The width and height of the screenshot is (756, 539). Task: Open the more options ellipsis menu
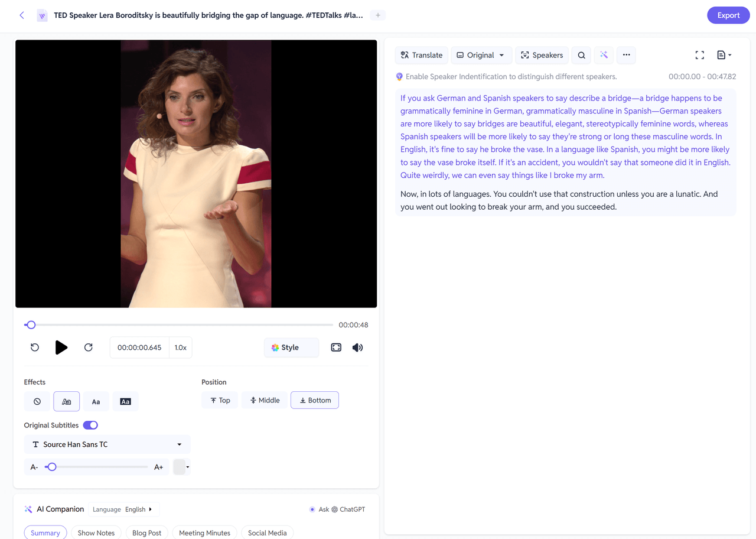pyautogui.click(x=626, y=55)
